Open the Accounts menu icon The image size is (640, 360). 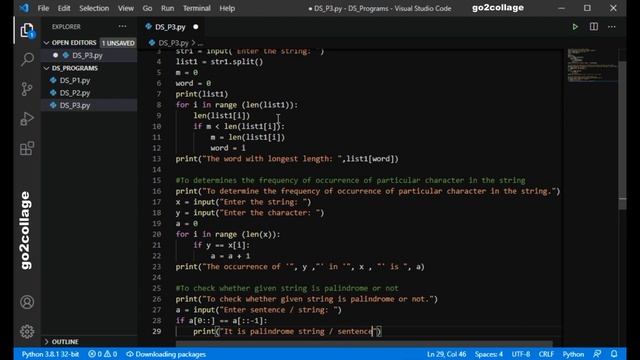click(27, 302)
